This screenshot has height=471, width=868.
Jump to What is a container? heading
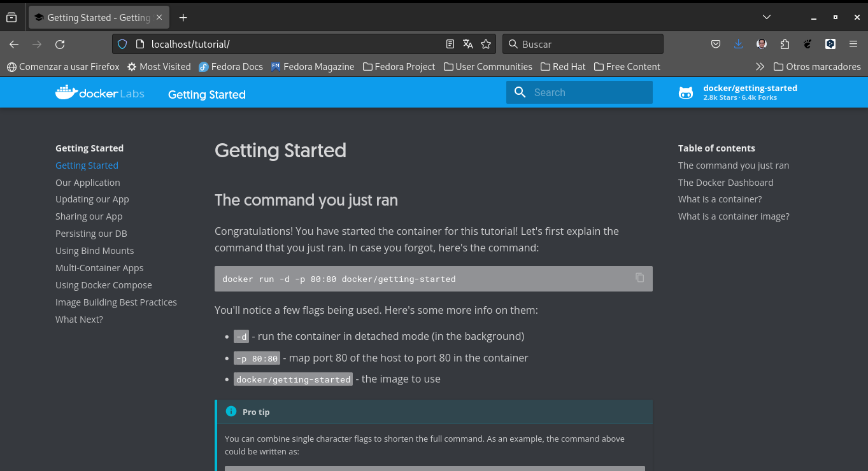click(720, 199)
